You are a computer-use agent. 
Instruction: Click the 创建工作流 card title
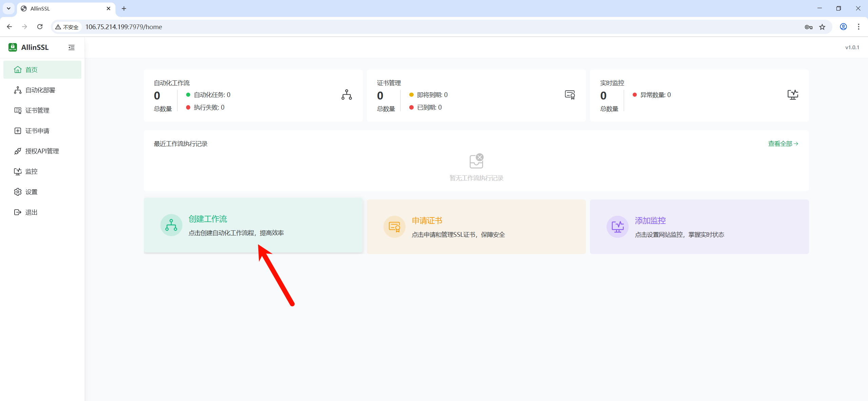coord(208,219)
